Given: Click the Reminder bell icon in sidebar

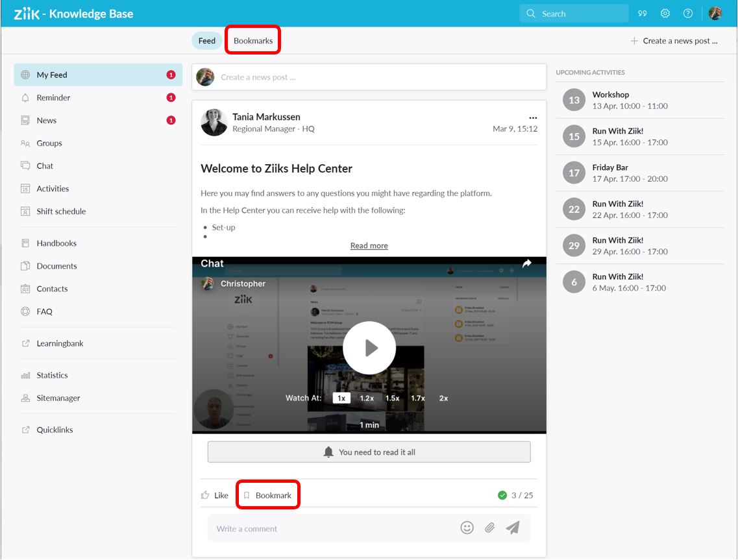Looking at the screenshot, I should tap(25, 97).
